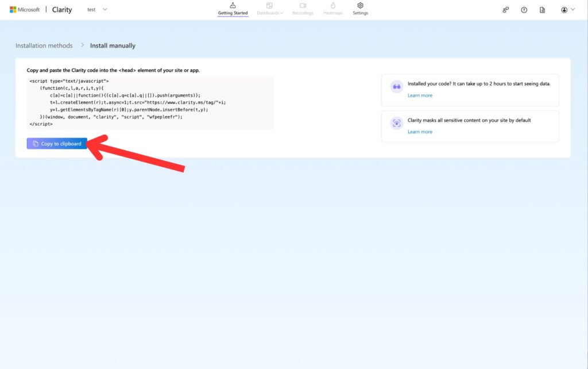
Task: Click the Dashboards grid icon
Action: point(269,6)
